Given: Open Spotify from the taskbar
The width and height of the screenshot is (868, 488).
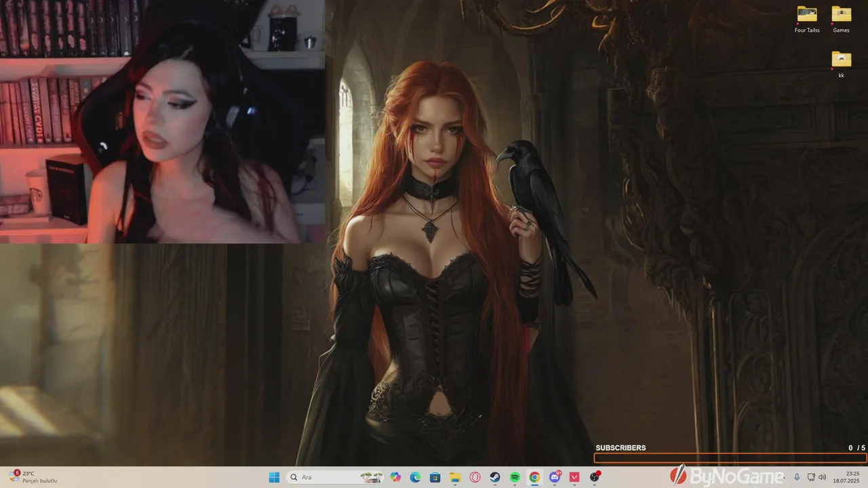Looking at the screenshot, I should 515,477.
